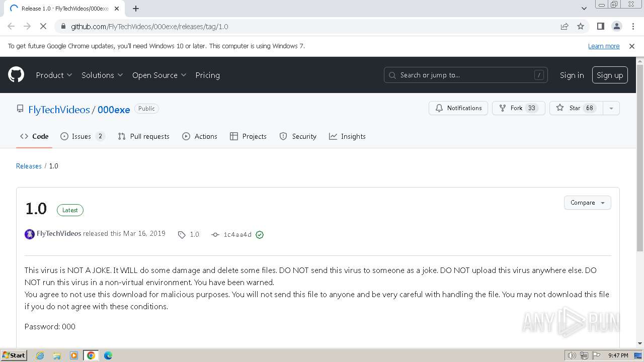Open the Action Center flag tray icon
This screenshot has width=644, height=362.
pos(596,355)
